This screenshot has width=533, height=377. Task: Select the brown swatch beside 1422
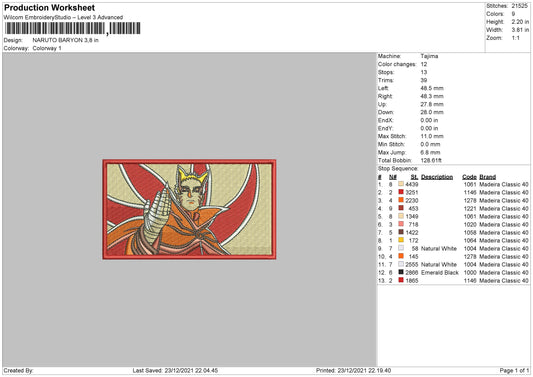coord(401,232)
